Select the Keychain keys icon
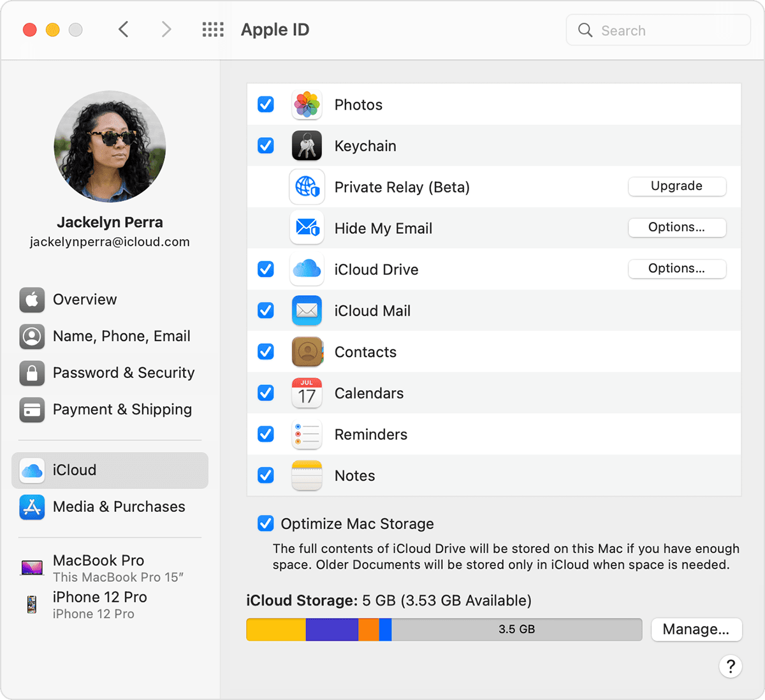 (x=307, y=145)
